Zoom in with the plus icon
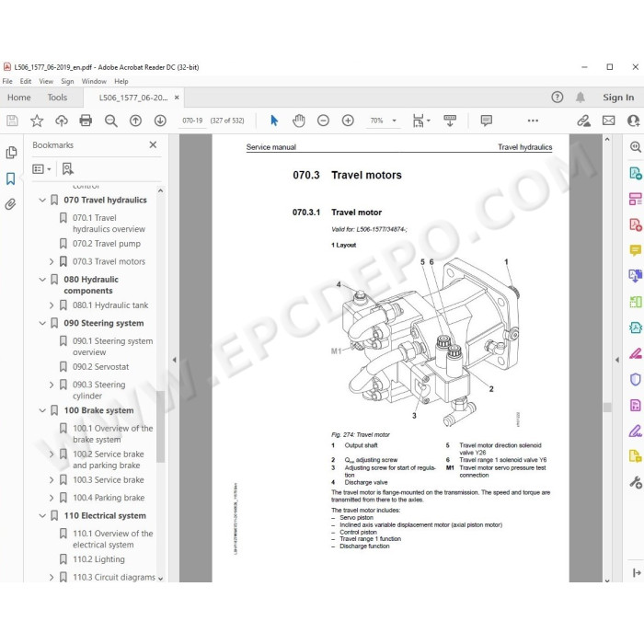This screenshot has height=644, width=644. (348, 121)
